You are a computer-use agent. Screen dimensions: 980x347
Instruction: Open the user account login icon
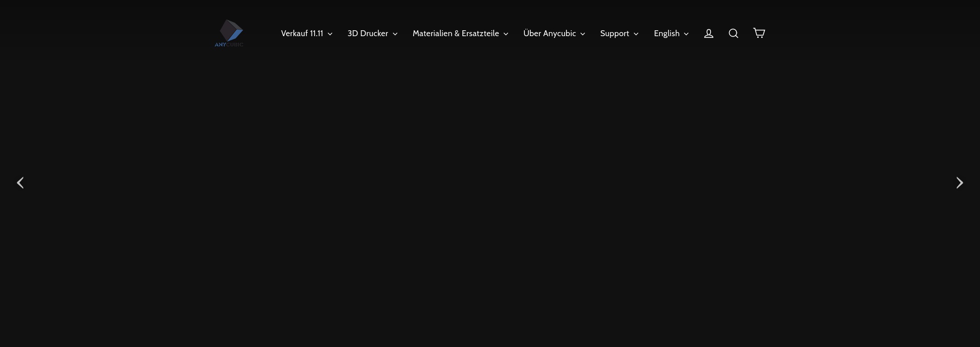[708, 33]
